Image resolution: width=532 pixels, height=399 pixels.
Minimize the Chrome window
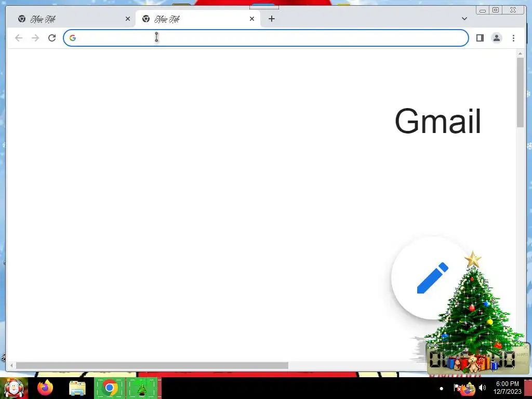pyautogui.click(x=483, y=10)
